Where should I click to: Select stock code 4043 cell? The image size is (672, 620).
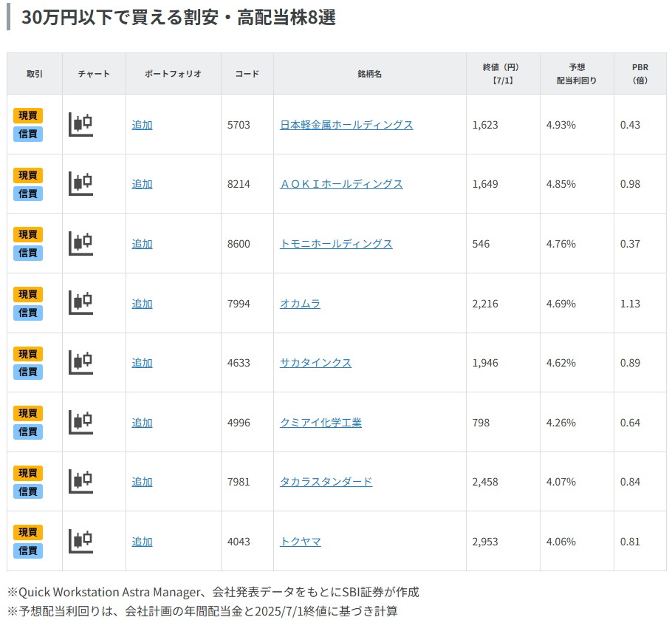247,542
